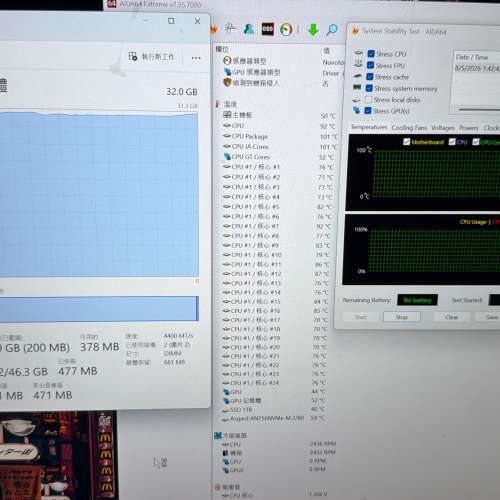Click the memory composition bar in Task Manager
Screen dimensions: 500x500
(x=99, y=308)
